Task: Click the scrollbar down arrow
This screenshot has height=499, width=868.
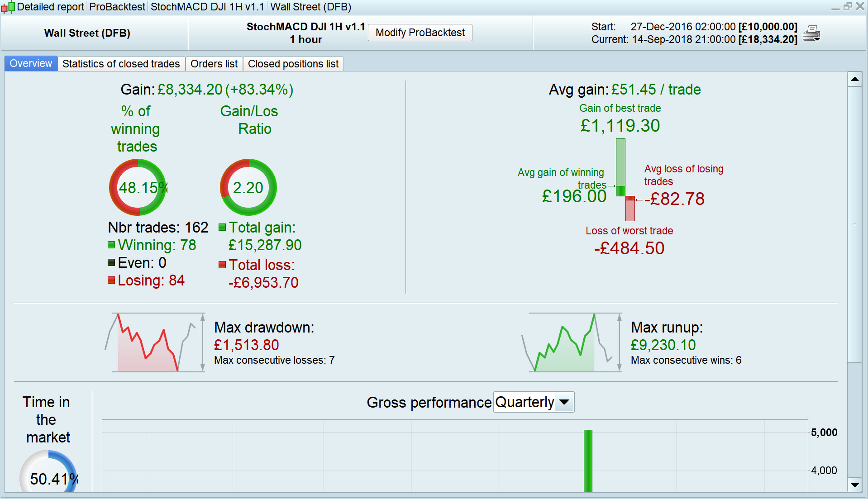Action: (x=854, y=485)
